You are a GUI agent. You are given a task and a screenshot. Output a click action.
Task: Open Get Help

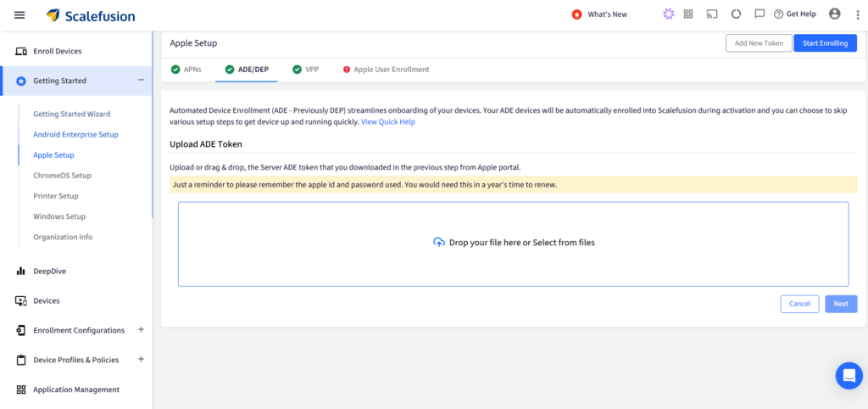point(795,14)
